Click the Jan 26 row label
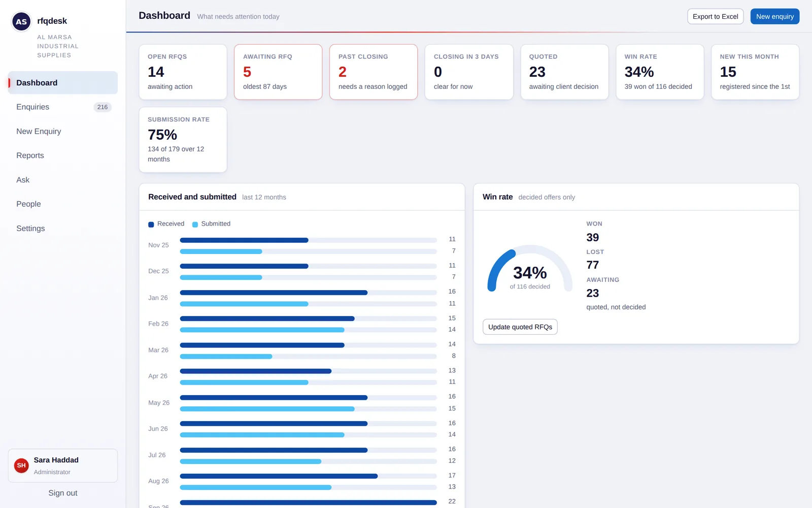Image resolution: width=812 pixels, height=508 pixels. pyautogui.click(x=158, y=298)
